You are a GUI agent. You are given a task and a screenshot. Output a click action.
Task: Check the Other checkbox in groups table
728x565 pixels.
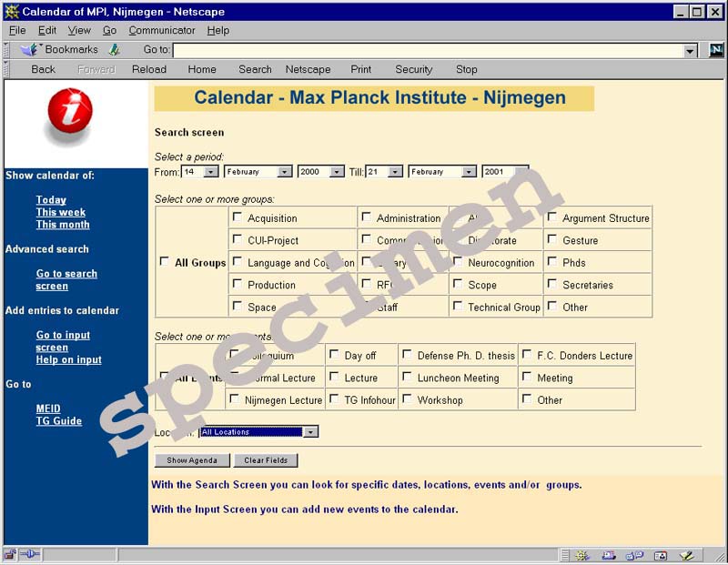click(552, 306)
